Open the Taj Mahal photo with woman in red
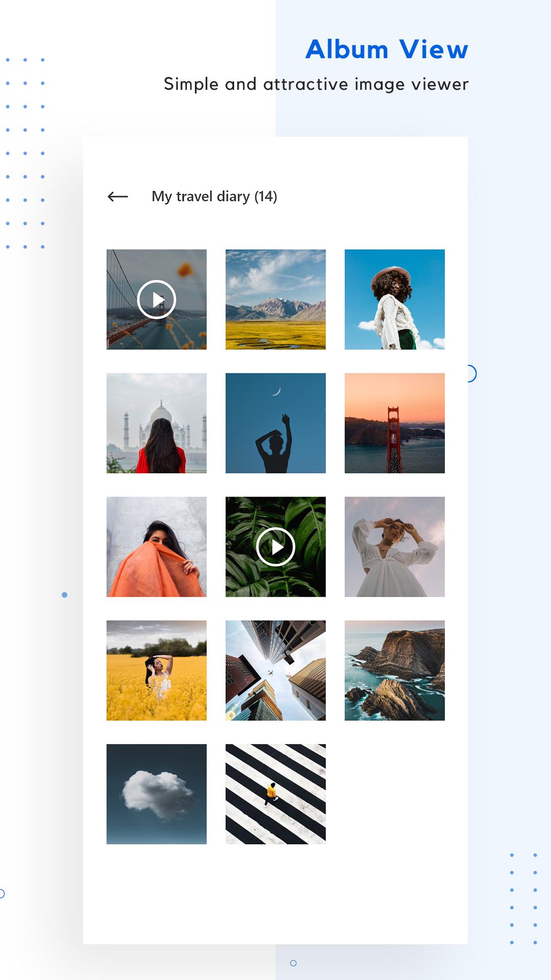Image resolution: width=551 pixels, height=980 pixels. coord(157,423)
